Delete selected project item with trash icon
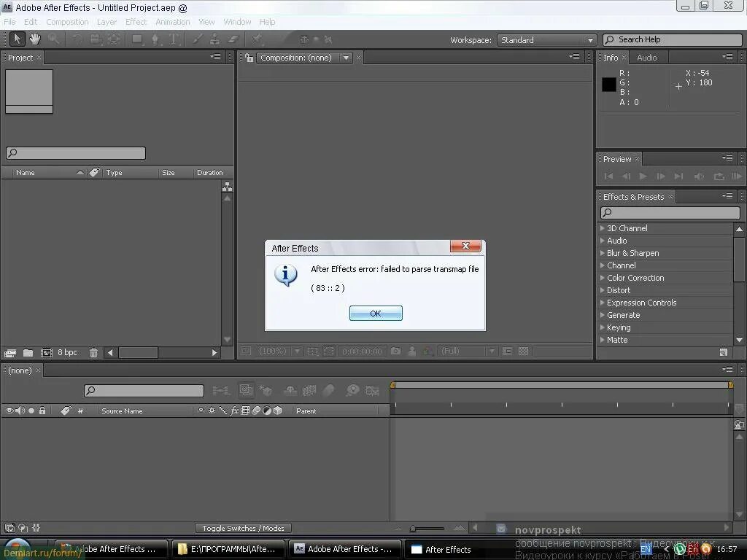The image size is (747, 560). pos(93,353)
